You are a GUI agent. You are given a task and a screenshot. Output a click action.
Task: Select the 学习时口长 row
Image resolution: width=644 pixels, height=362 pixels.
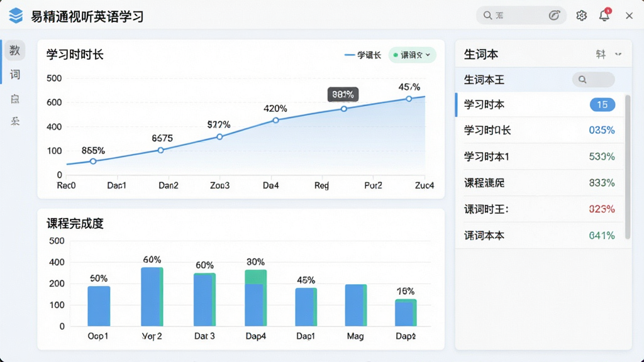(539, 131)
